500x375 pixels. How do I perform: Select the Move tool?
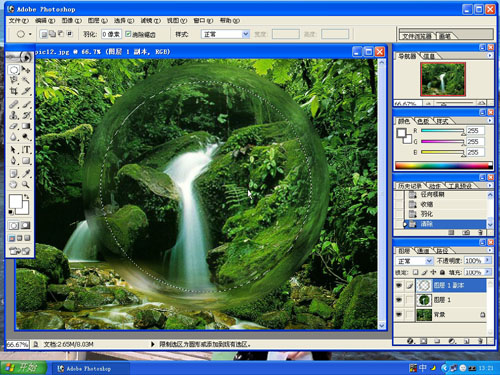26,70
